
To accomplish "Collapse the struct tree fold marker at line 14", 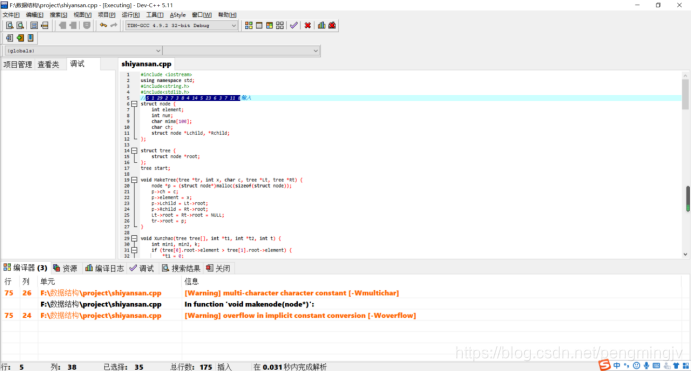I will (134, 150).
